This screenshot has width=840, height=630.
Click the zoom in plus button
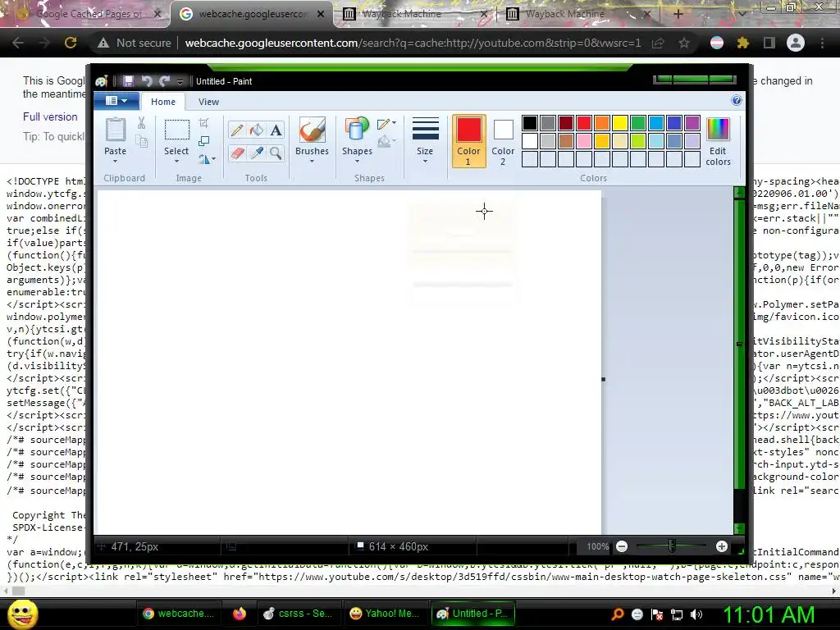pos(722,546)
